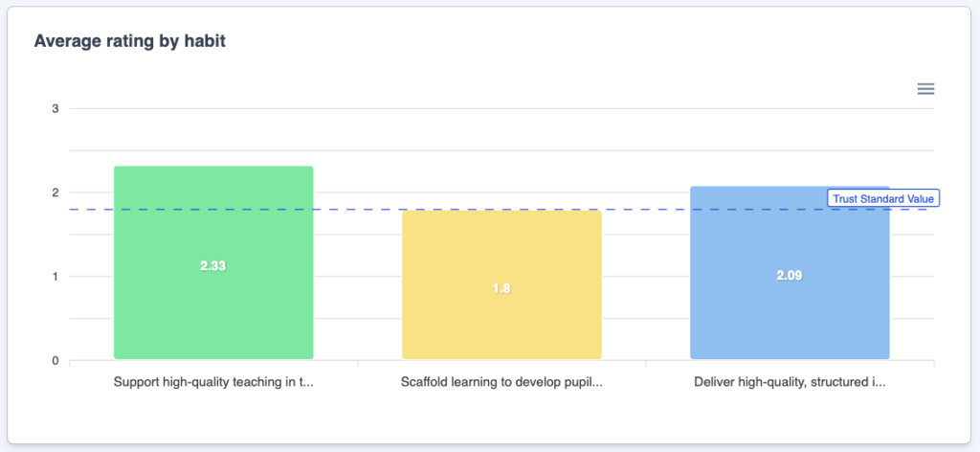980x452 pixels.
Task: Click the top gridline at value 3
Action: pyautogui.click(x=479, y=109)
